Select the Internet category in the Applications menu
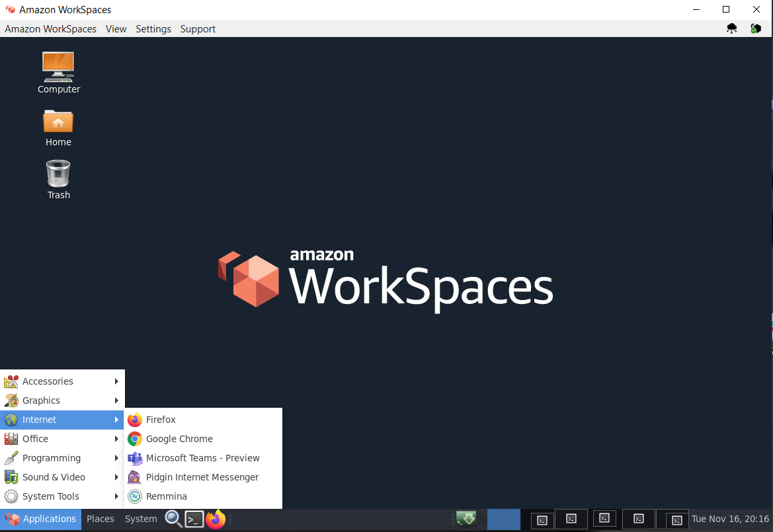Image resolution: width=773 pixels, height=532 pixels. [x=62, y=420]
